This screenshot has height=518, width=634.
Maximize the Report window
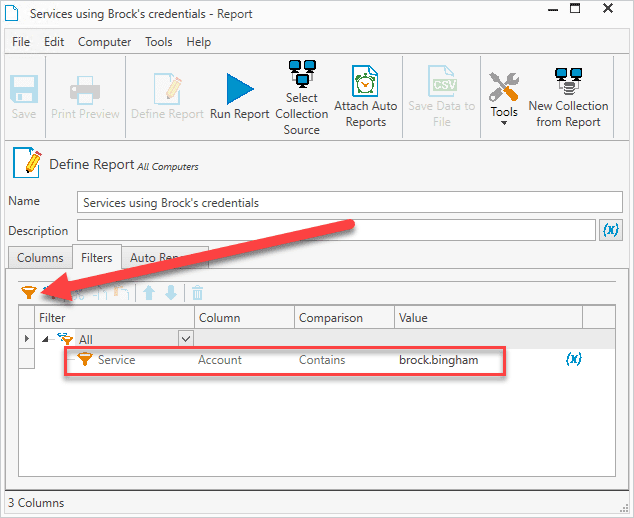coord(575,8)
